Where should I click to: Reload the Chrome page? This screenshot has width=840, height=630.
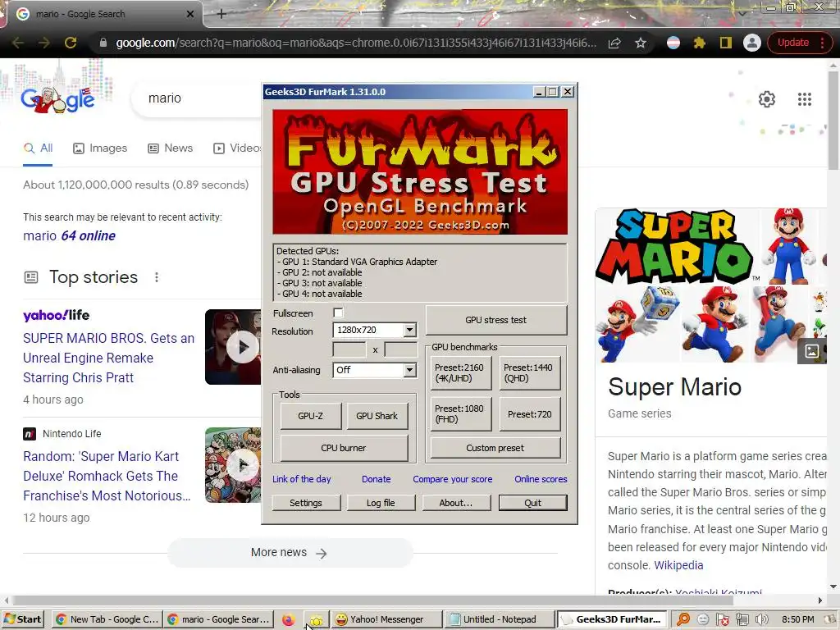[71, 43]
